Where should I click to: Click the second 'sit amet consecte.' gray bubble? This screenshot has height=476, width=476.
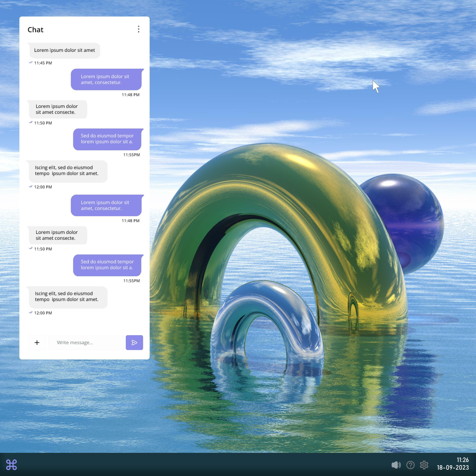click(57, 235)
